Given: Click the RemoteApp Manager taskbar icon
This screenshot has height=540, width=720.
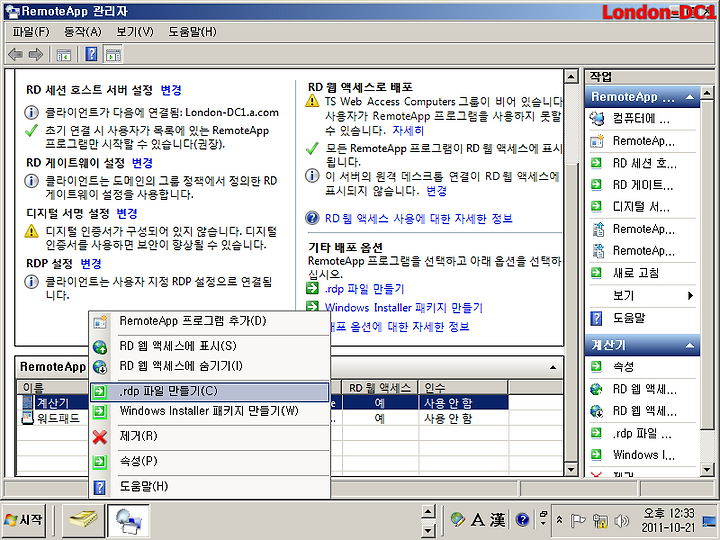Looking at the screenshot, I should coord(129,520).
